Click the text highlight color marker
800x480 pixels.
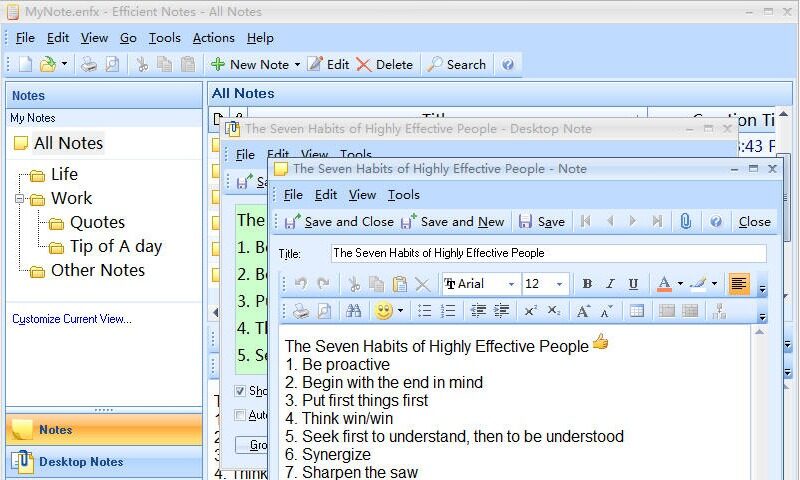(697, 284)
